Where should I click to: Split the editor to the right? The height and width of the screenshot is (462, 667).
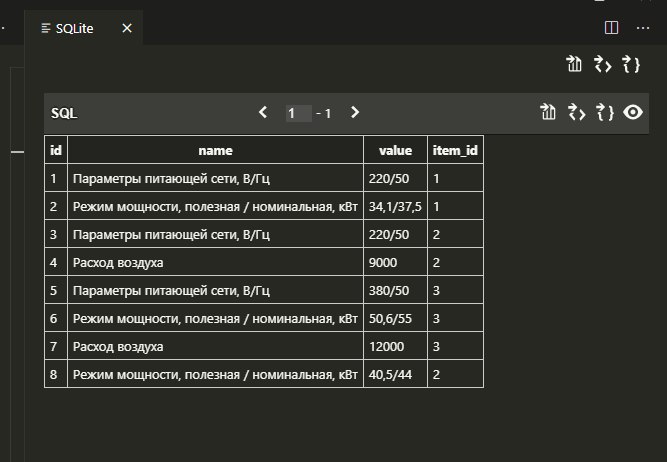[612, 28]
